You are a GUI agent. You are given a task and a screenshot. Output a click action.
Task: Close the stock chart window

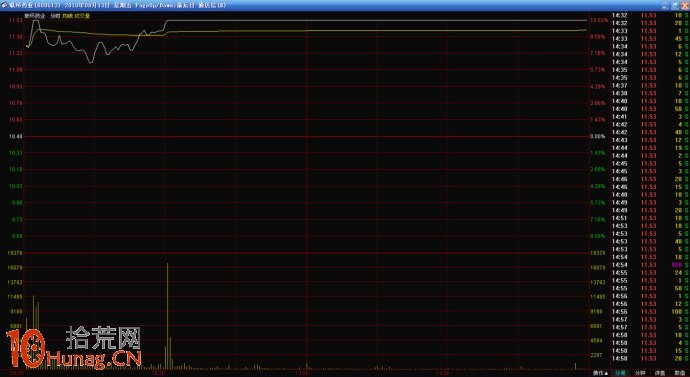(x=685, y=5)
